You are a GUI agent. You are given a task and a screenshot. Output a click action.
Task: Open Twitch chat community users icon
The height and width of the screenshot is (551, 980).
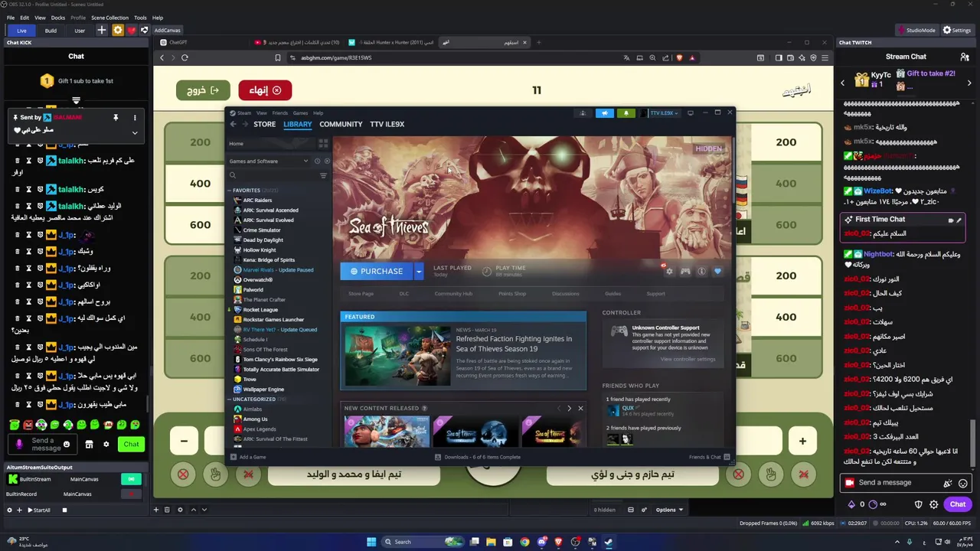click(965, 57)
